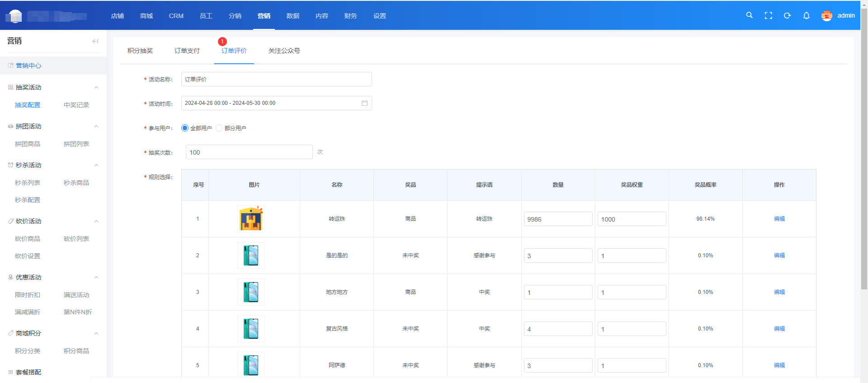Image resolution: width=868 pixels, height=383 pixels.
Task: Toggle fullscreen mode icon
Action: point(769,15)
